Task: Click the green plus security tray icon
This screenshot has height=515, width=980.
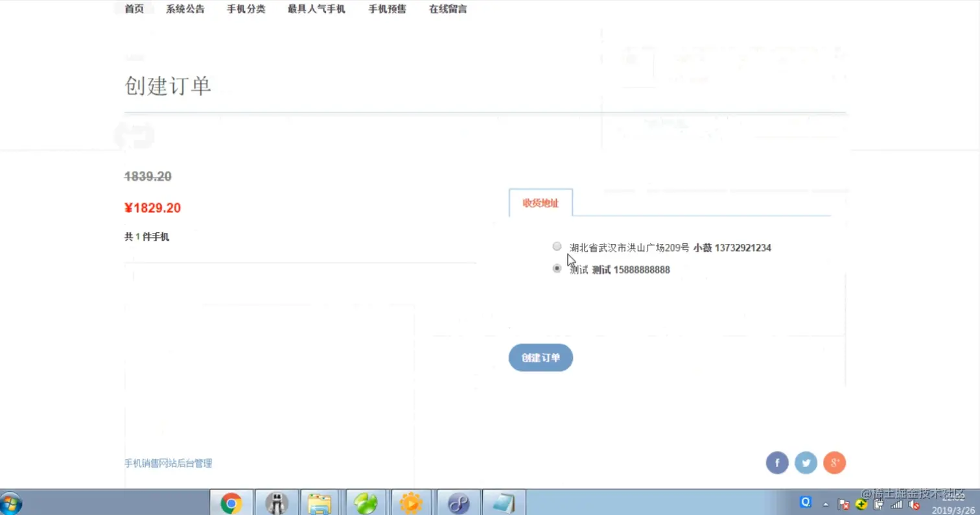Action: tap(861, 505)
